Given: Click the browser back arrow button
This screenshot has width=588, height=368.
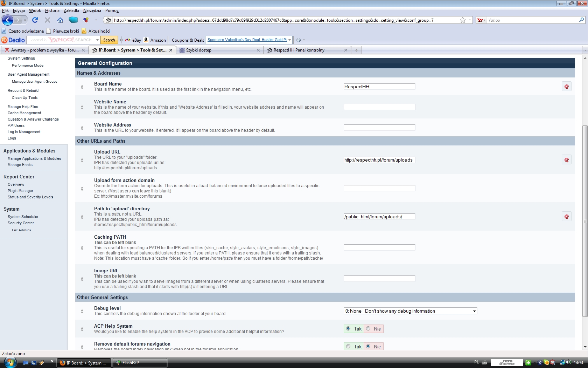Looking at the screenshot, I should [8, 20].
